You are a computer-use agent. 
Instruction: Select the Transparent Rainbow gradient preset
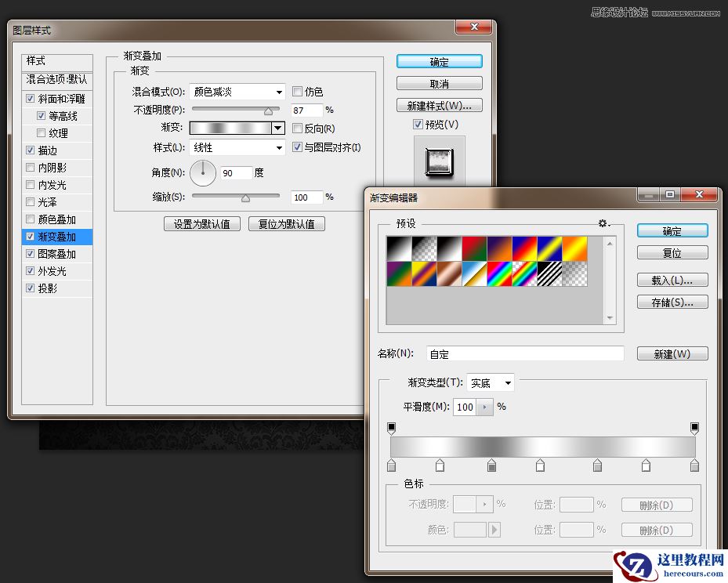(x=524, y=271)
